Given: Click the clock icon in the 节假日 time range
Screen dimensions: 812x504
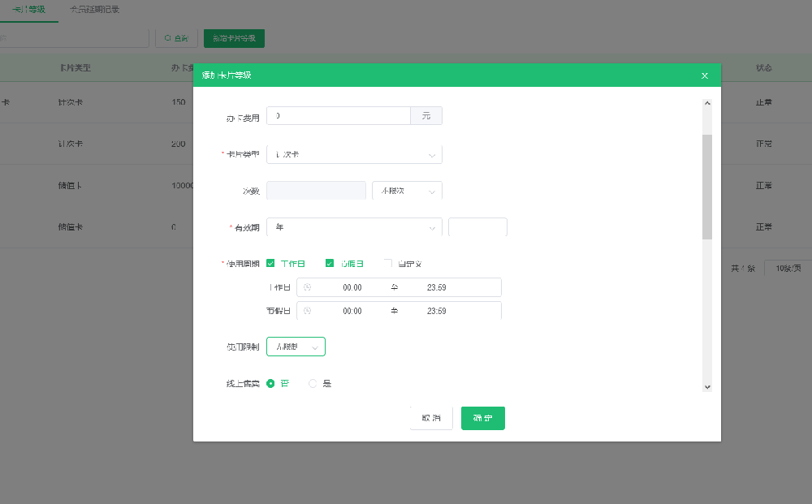Looking at the screenshot, I should [x=307, y=311].
